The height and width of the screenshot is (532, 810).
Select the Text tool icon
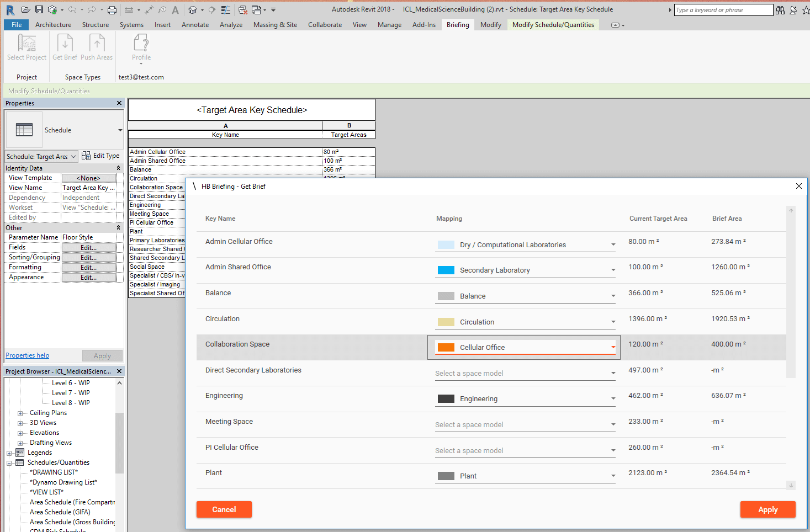[175, 9]
